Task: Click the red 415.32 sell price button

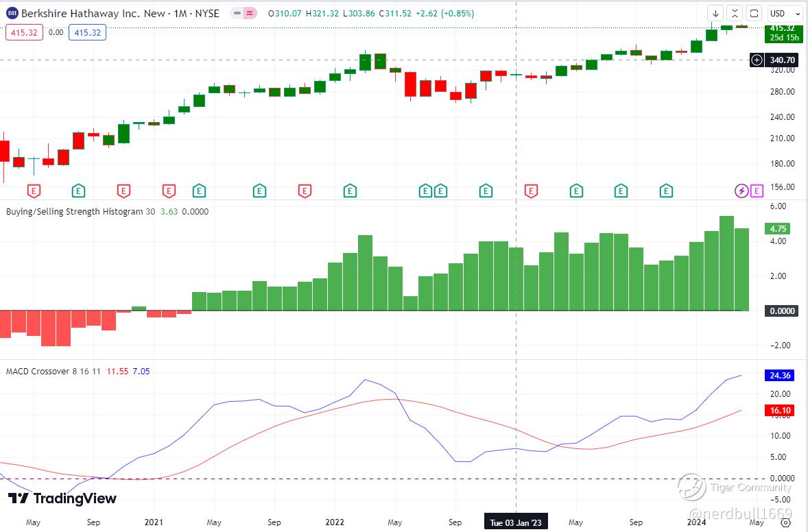Action: (x=24, y=32)
